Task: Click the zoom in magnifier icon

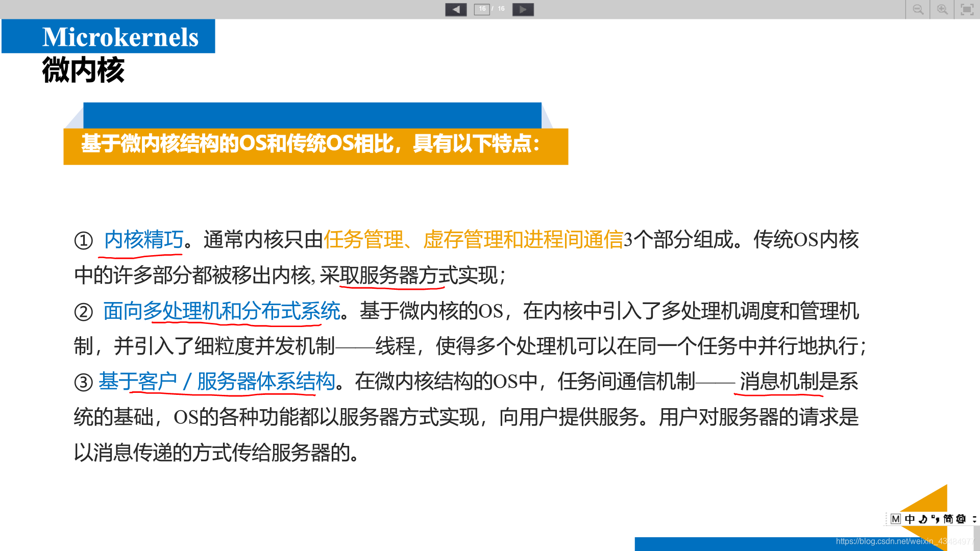Action: pos(942,9)
